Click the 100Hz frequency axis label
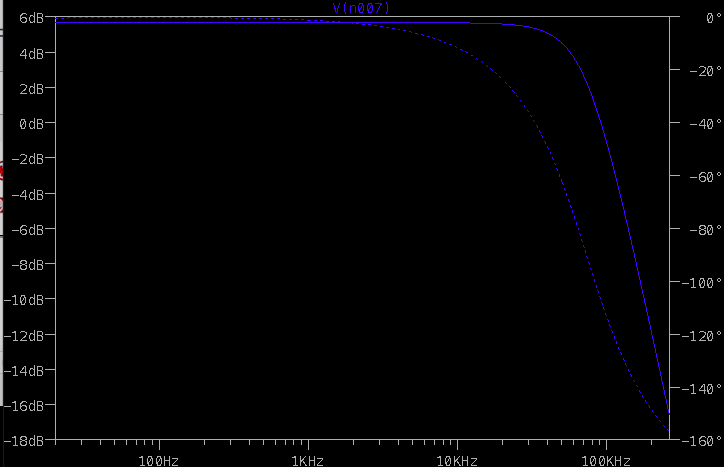Image resolution: width=724 pixels, height=467 pixels. coord(159,461)
